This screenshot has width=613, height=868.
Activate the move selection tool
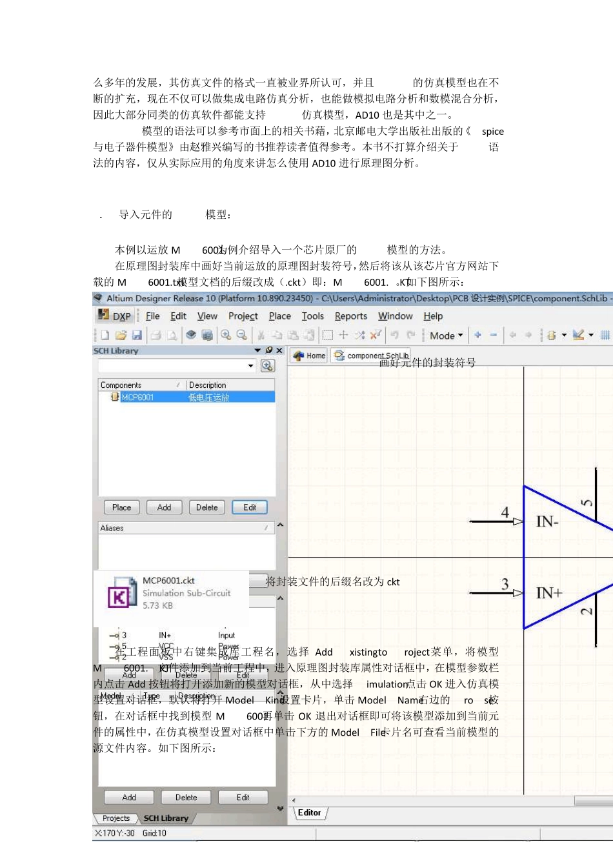[x=343, y=335]
